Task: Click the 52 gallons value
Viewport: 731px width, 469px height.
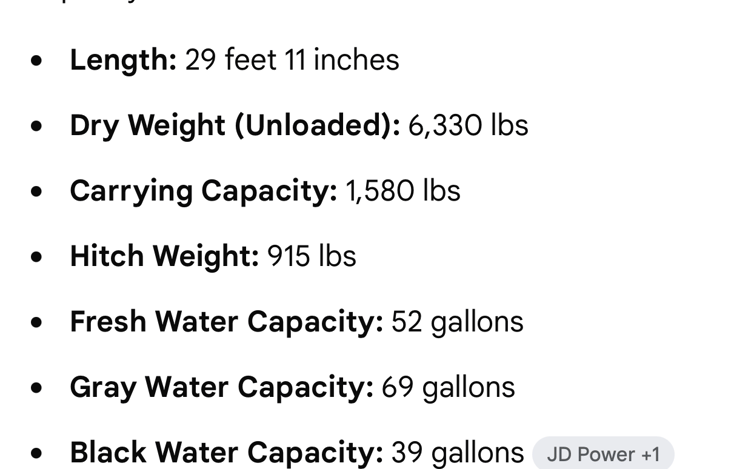Action: (457, 323)
